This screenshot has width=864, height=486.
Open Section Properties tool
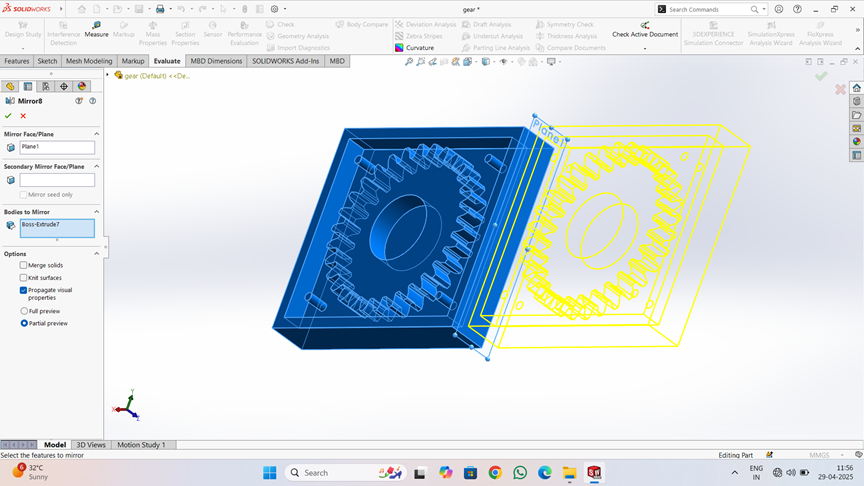tap(185, 34)
